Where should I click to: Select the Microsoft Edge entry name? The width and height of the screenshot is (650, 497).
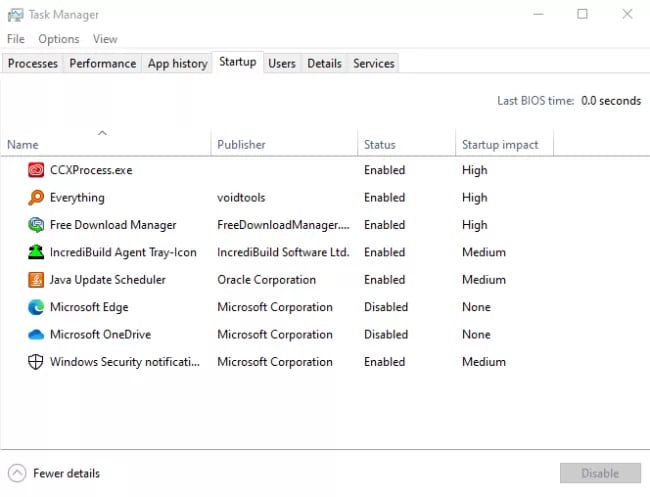[x=89, y=307]
